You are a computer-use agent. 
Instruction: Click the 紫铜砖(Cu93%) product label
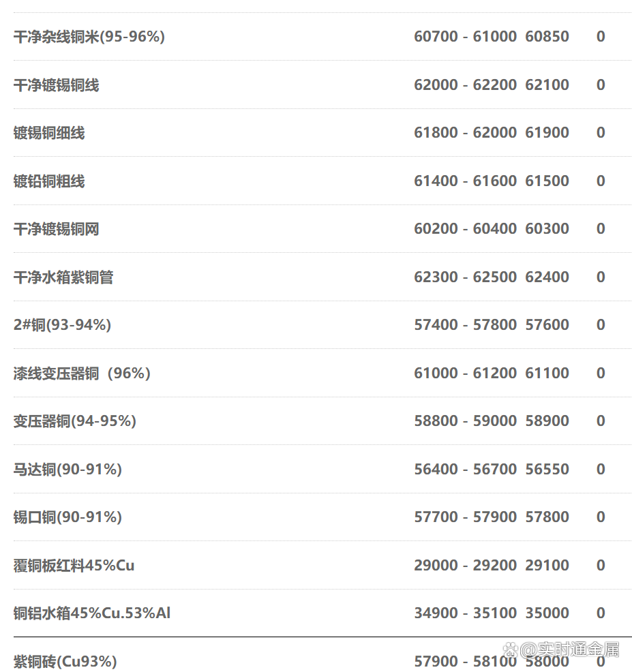pyautogui.click(x=65, y=662)
